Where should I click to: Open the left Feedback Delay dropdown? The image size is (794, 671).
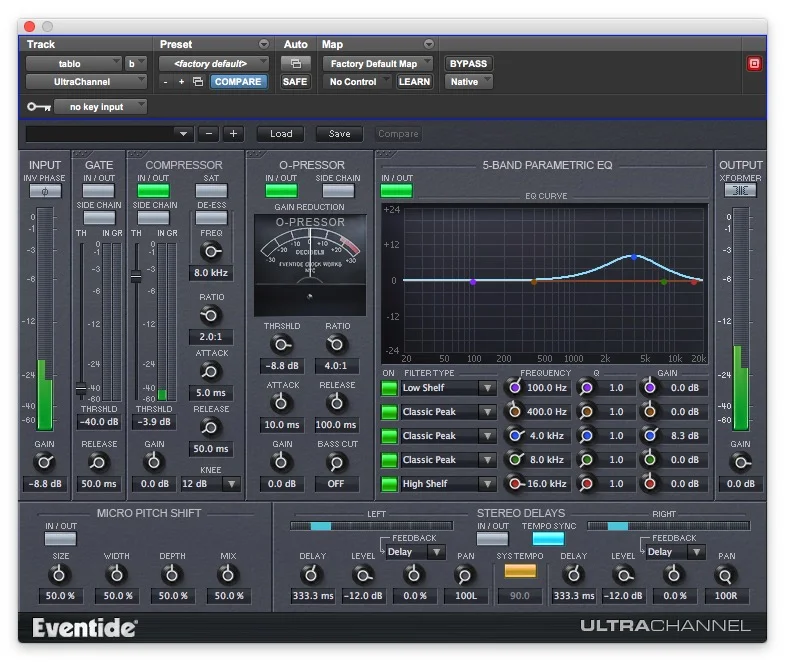[436, 551]
